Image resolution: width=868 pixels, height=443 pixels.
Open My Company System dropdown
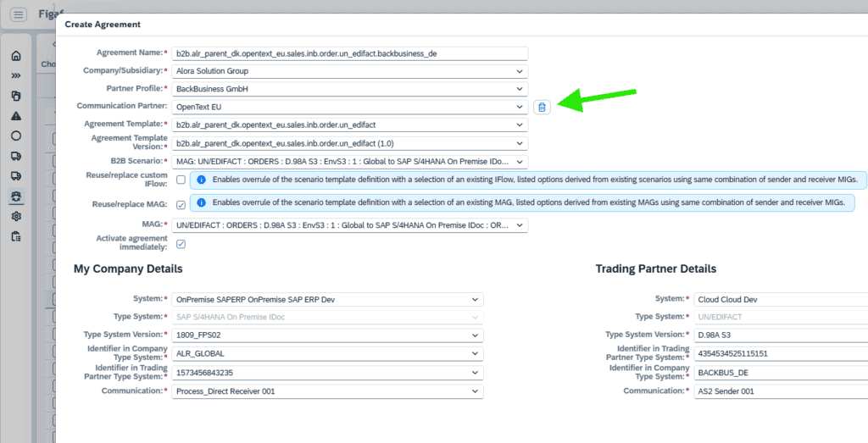[x=328, y=299]
